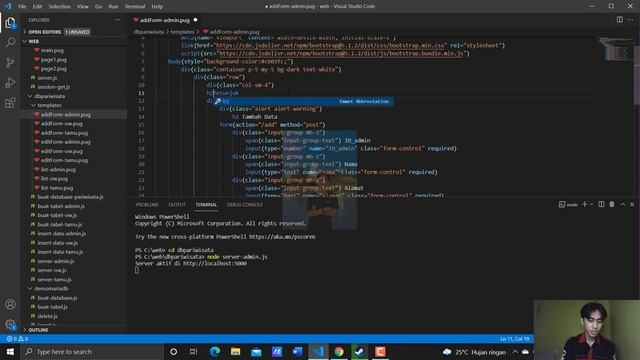Open File Explorer from taskbar
The width and height of the screenshot is (640, 360).
click(x=236, y=351)
